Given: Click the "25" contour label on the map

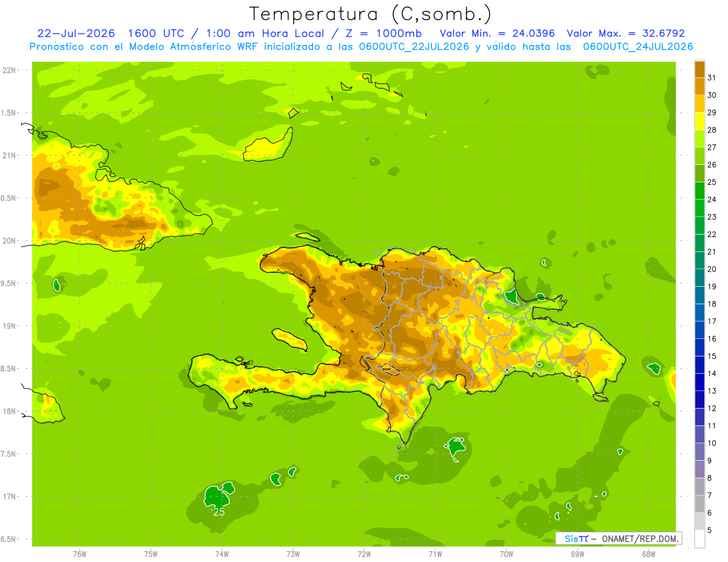Looking at the screenshot, I should tap(219, 512).
